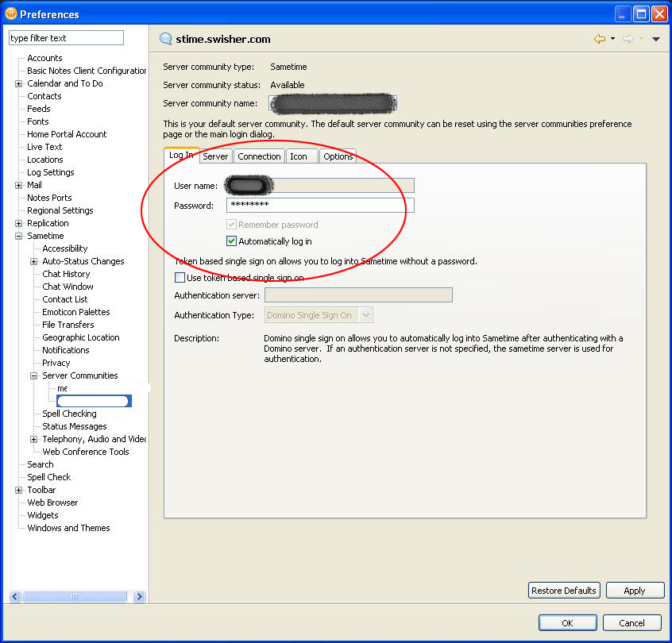Viewport: 672px width, 643px height.
Task: Open the Icon tab
Action: pos(302,156)
